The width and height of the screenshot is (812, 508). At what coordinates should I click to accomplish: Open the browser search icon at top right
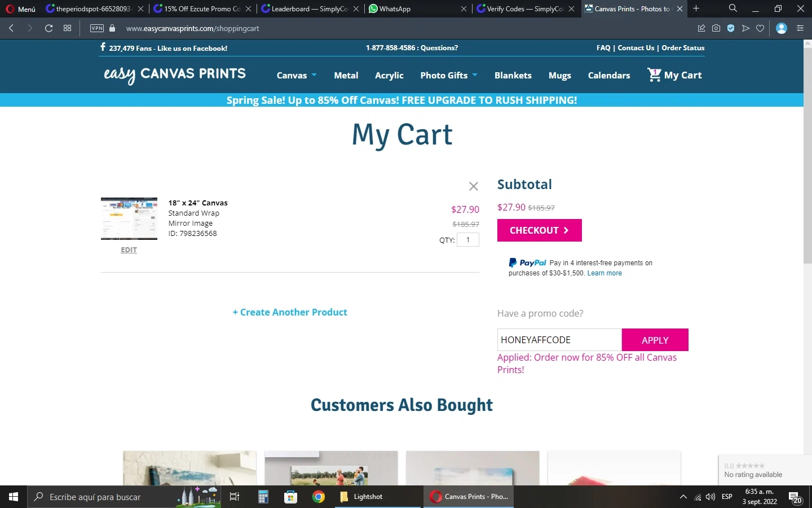[x=732, y=8]
